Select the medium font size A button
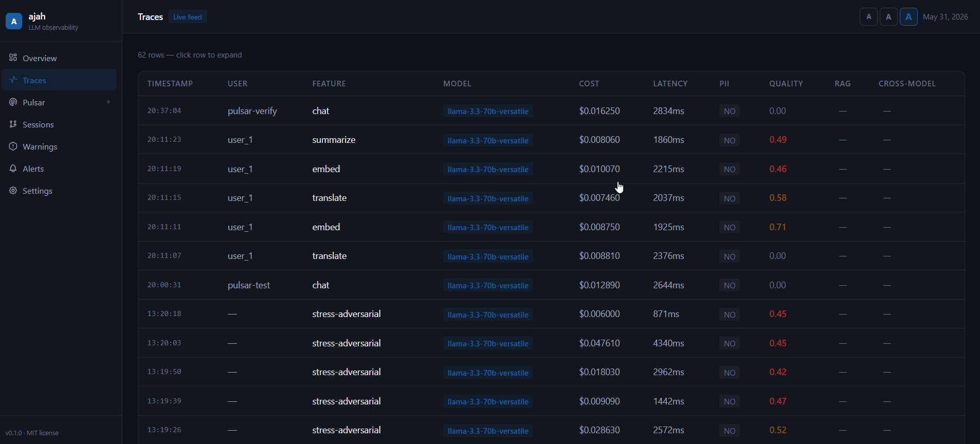Screen dimensions: 980x444 point(888,17)
